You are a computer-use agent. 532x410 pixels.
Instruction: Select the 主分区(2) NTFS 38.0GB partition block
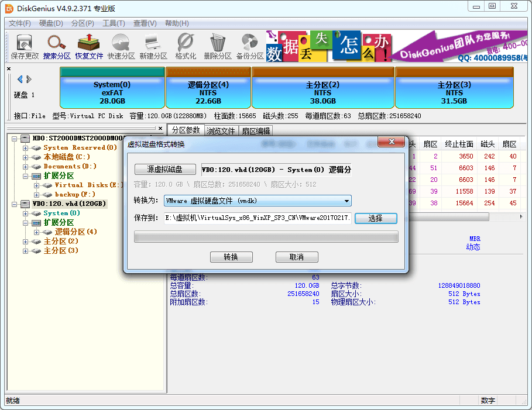322,88
